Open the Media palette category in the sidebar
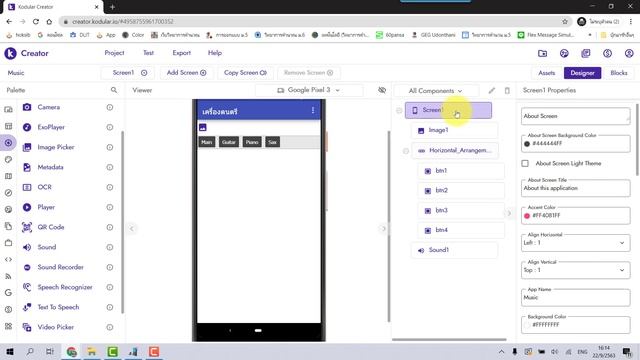Image resolution: width=640 pixels, height=360 pixels. point(8,143)
